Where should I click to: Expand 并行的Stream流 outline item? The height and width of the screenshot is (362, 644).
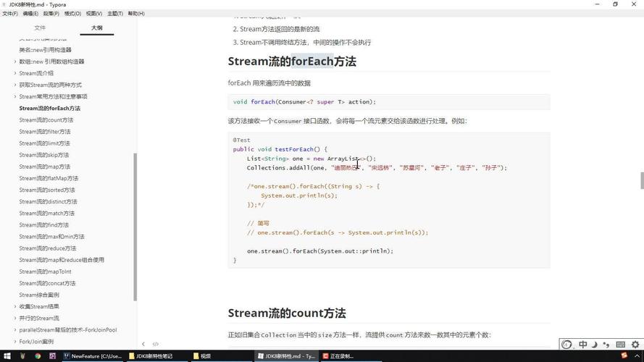point(15,318)
